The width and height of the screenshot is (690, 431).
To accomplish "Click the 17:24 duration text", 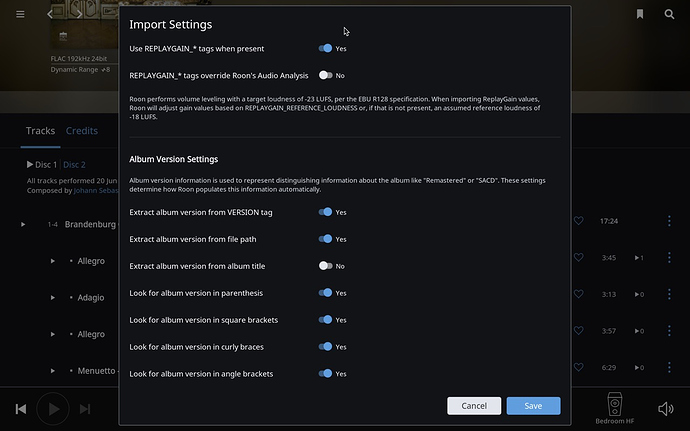I will 609,221.
